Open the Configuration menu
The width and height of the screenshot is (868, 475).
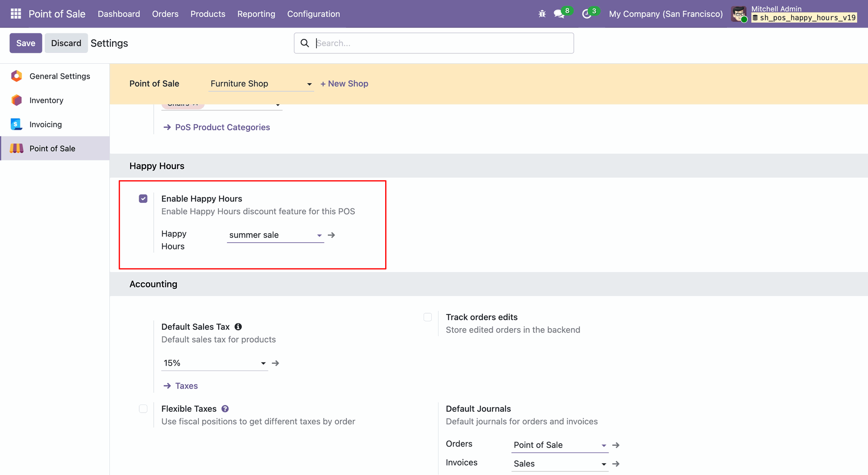(313, 14)
